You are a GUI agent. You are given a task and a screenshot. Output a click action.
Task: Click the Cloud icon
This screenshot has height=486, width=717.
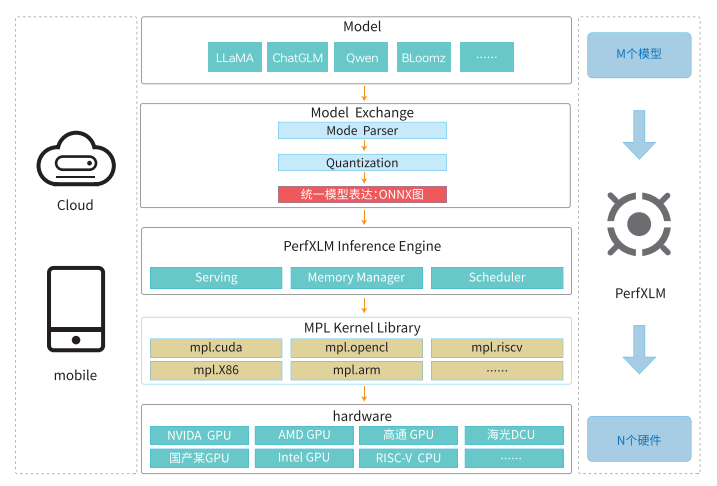[76, 161]
